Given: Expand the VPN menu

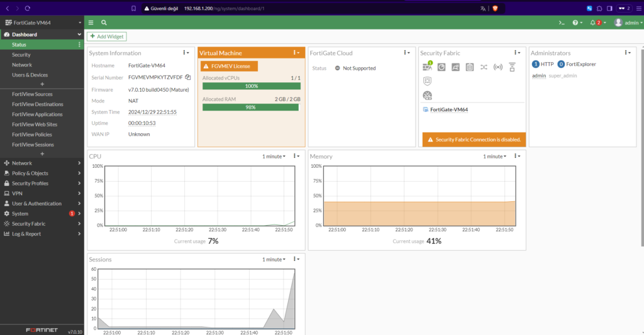Looking at the screenshot, I should pyautogui.click(x=42, y=194).
